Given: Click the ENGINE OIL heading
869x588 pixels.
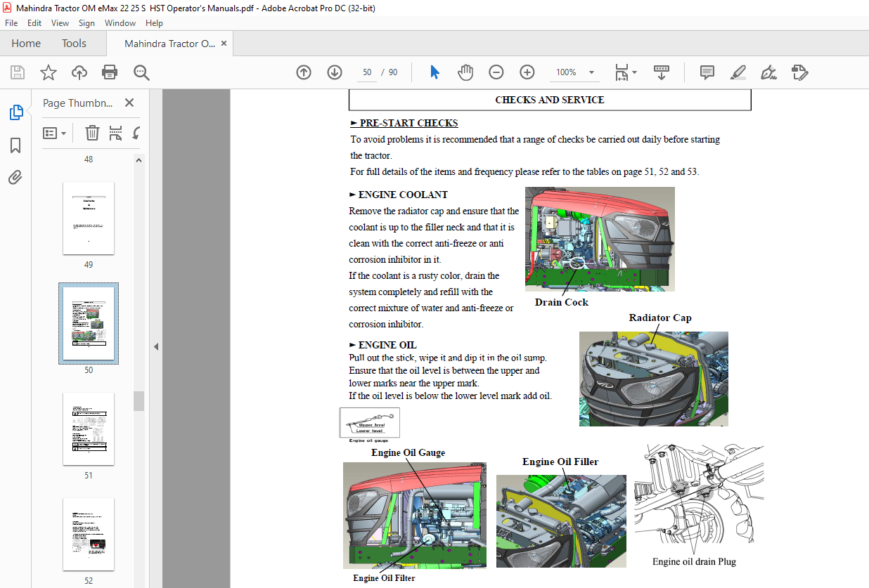Looking at the screenshot, I should click(x=387, y=345).
